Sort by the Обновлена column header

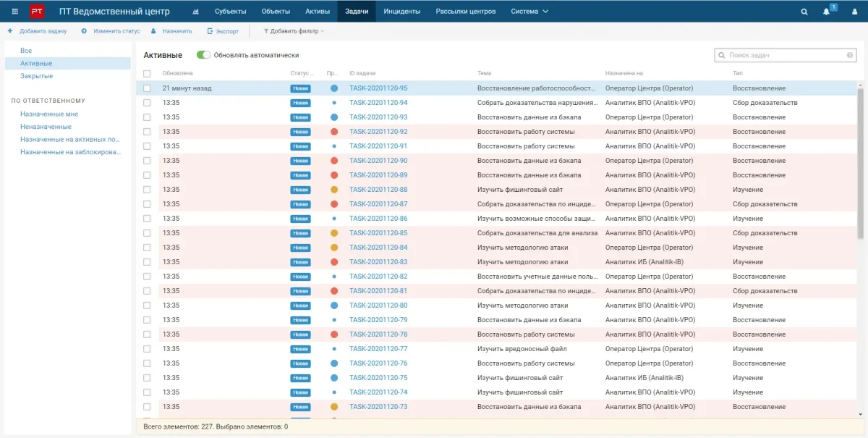click(x=178, y=73)
